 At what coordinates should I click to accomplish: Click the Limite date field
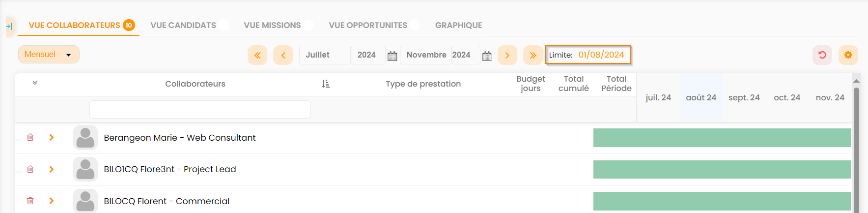[601, 55]
